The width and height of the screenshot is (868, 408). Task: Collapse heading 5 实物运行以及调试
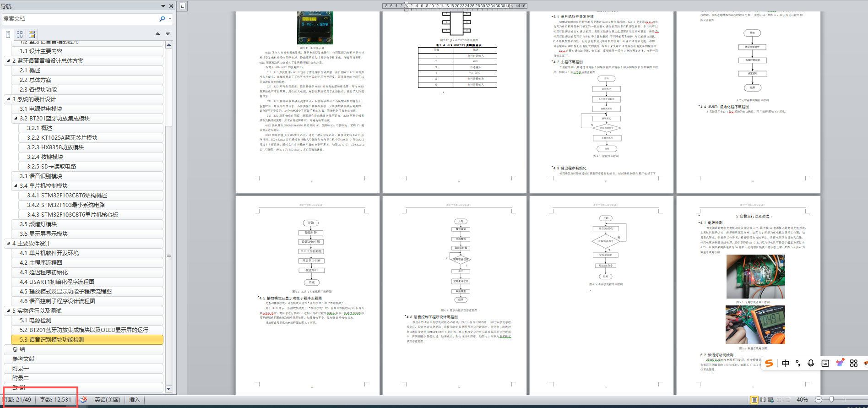point(8,310)
